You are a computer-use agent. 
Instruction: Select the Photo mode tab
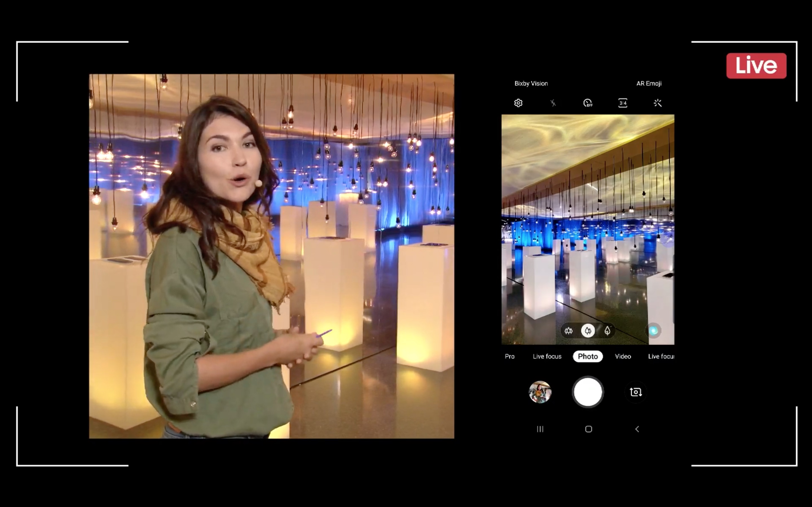click(588, 356)
